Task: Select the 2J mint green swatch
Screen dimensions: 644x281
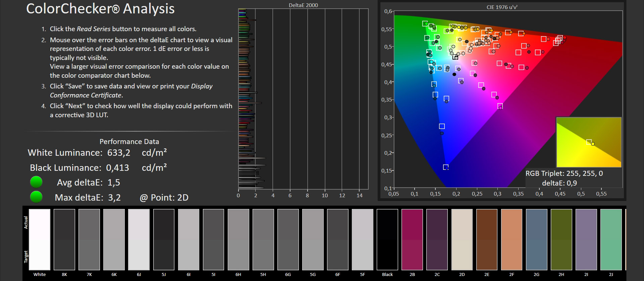Action: (611, 239)
